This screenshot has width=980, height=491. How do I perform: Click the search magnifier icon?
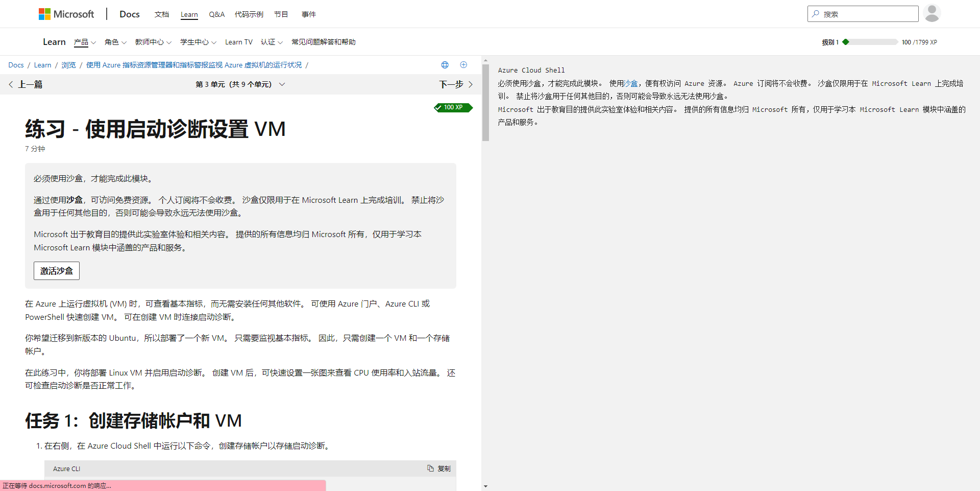point(816,14)
